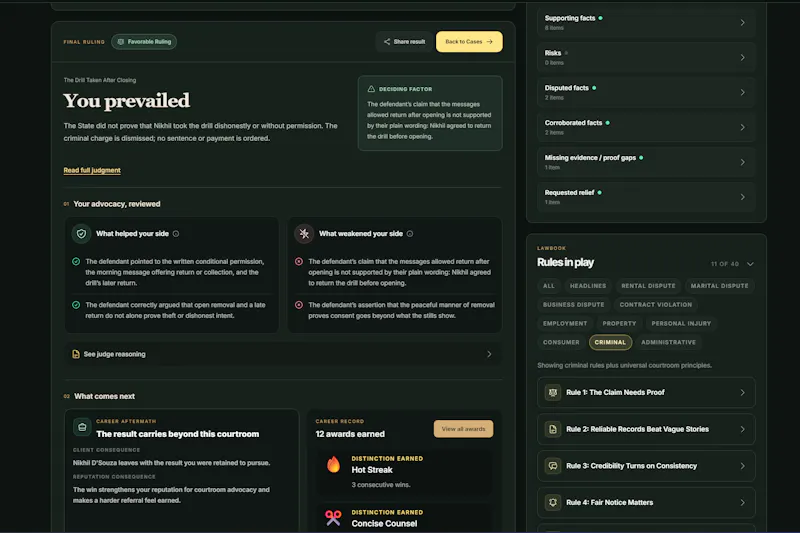This screenshot has width=800, height=533.
Task: Expand Rule 1: The Claim Needs Proof
Action: pyautogui.click(x=646, y=392)
